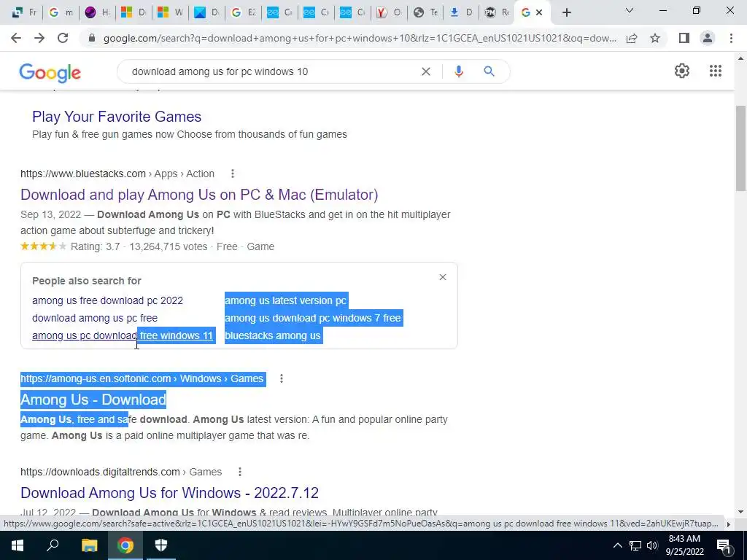The image size is (747, 560).
Task: Open BlueStacks 'Download and play Among Us' result
Action: point(199,194)
